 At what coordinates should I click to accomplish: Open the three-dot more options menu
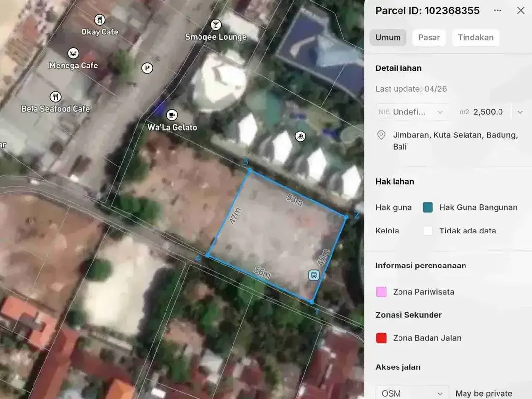click(498, 10)
